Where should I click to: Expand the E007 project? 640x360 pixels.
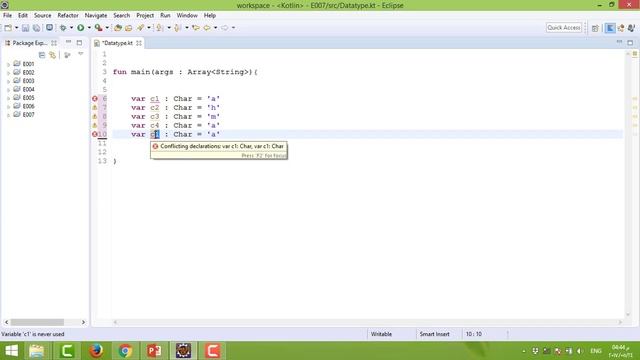(x=8, y=115)
